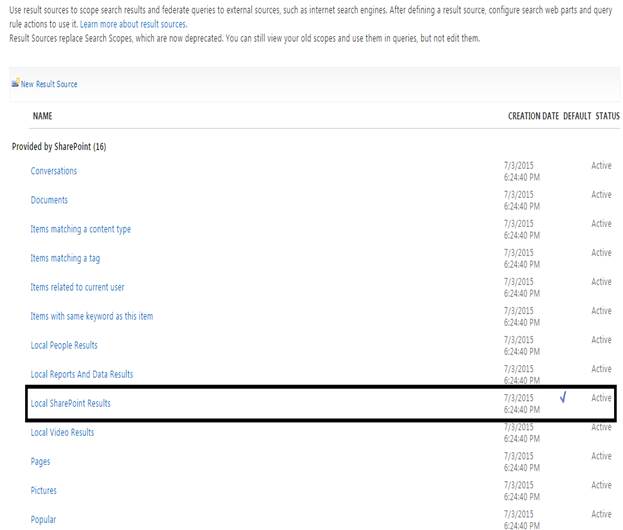Open the Pages result source

(x=41, y=462)
